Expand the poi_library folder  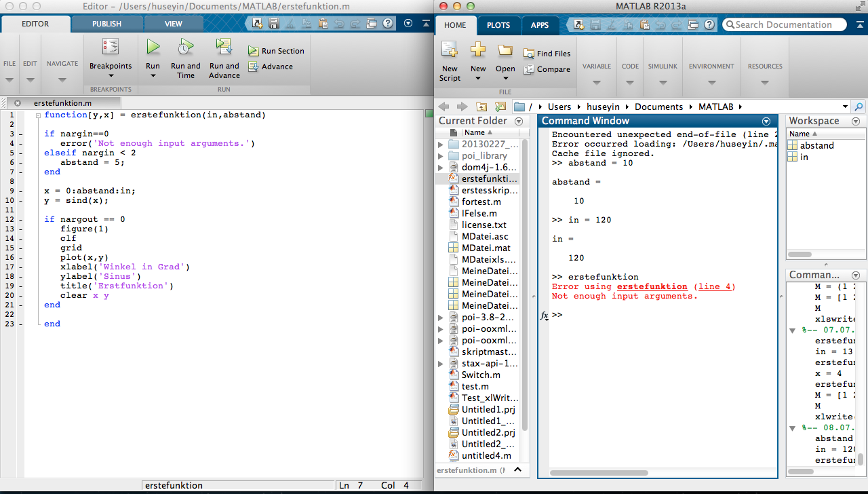[x=440, y=156]
